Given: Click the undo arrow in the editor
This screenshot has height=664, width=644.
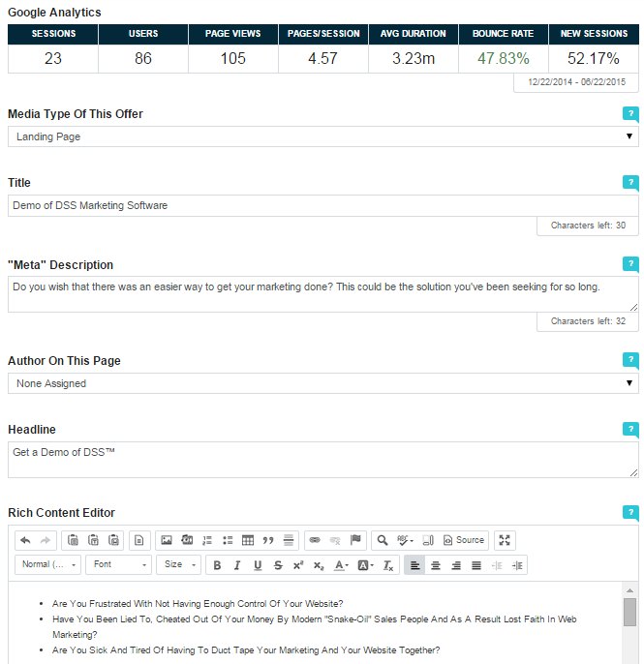Looking at the screenshot, I should (25, 540).
